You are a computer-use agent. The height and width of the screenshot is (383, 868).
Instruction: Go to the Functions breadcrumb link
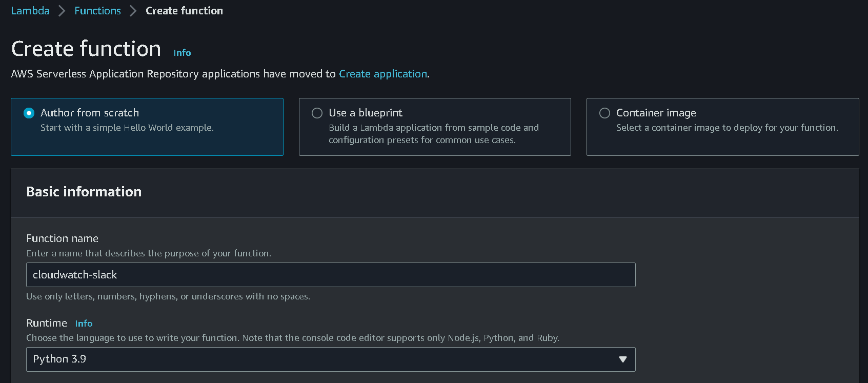pos(97,11)
